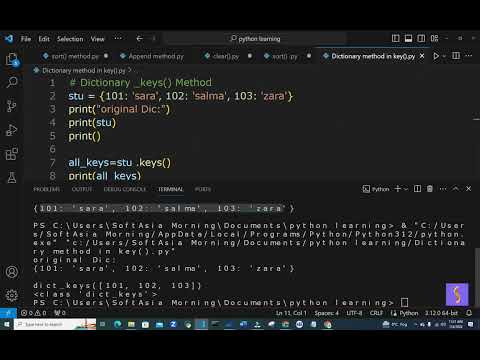Screen dimensions: 480x360
Task: Run Python file with play button
Action: pyautogui.click(x=436, y=56)
